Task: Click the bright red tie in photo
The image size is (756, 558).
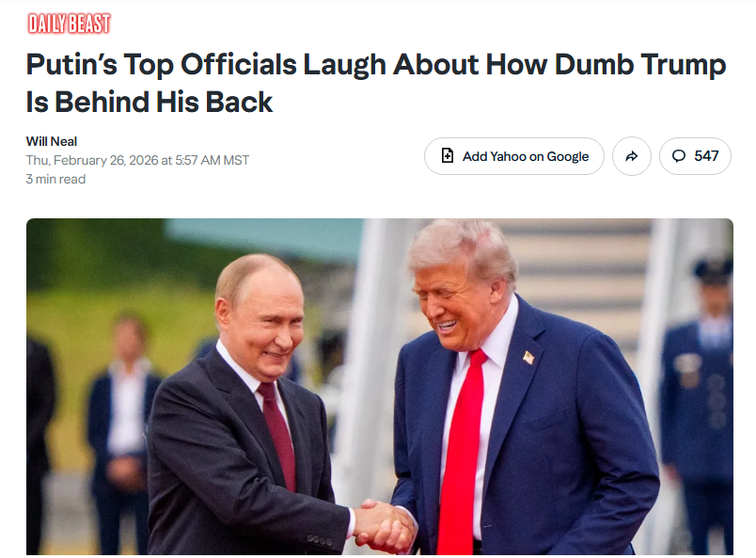Action: coord(462,453)
